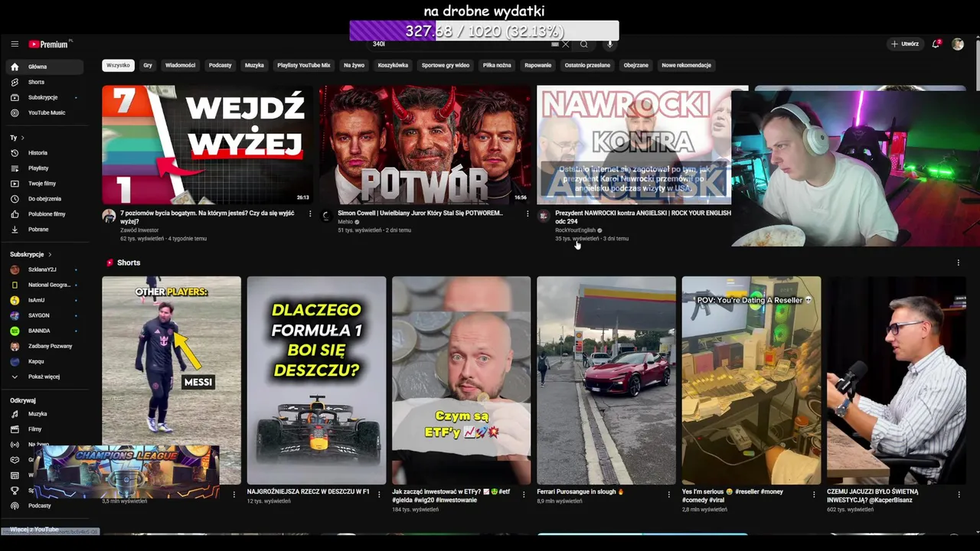Viewport: 980px width, 551px height.
Task: Open account avatar menu
Action: (958, 44)
